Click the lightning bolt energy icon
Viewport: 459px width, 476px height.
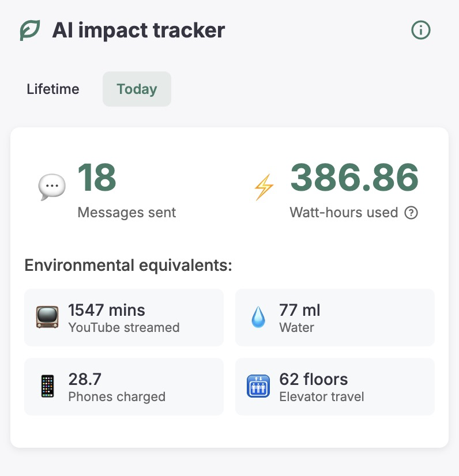tap(264, 187)
